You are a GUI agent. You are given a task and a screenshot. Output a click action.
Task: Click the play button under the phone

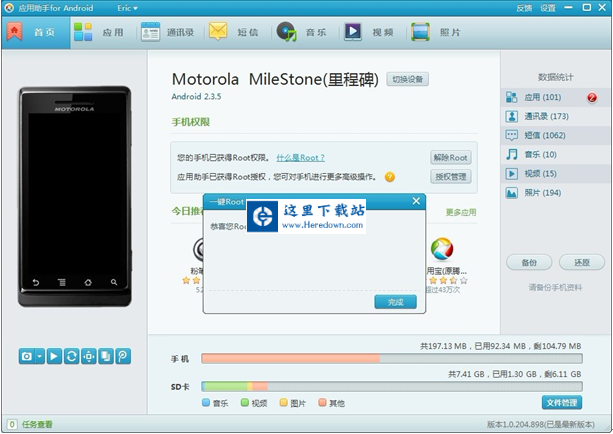coord(54,356)
